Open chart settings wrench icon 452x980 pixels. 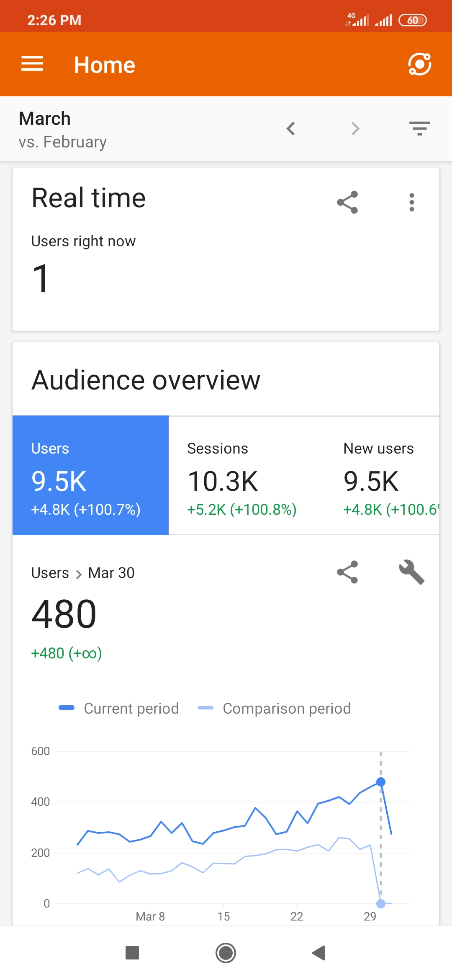point(412,572)
